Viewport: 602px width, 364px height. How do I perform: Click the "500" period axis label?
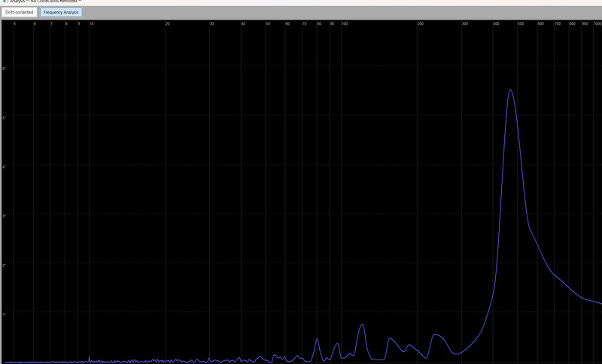pos(521,24)
